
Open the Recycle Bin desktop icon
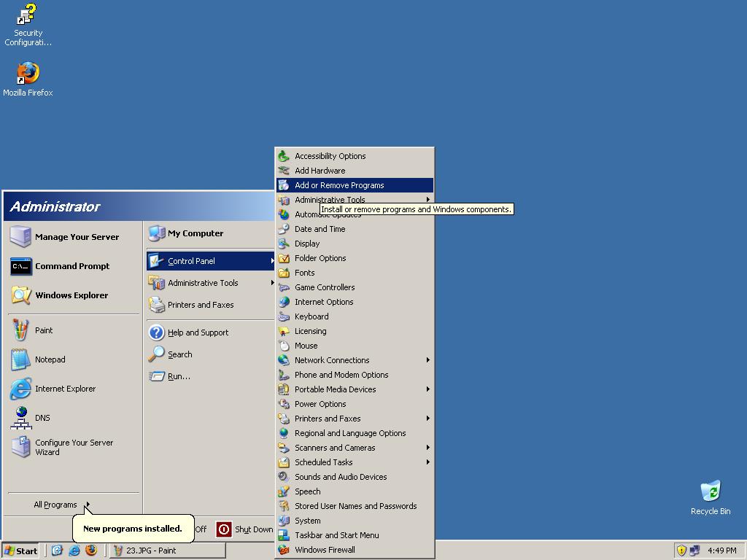711,491
